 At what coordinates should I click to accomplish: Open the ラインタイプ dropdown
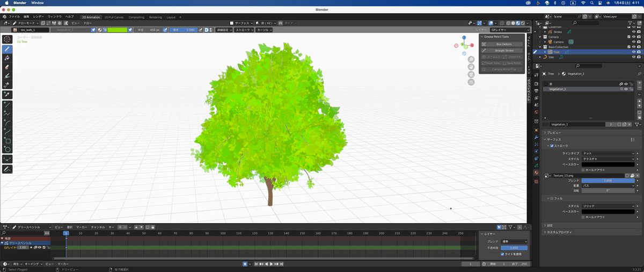(608, 153)
